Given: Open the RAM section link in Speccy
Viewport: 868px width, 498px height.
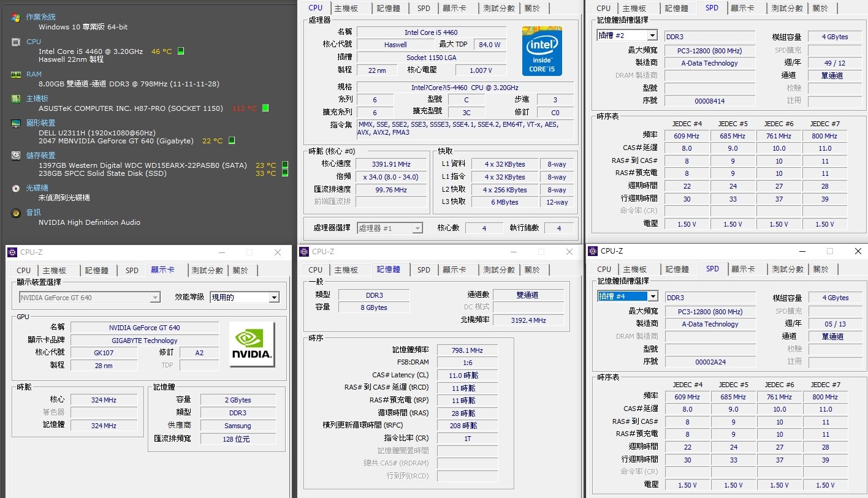Looking at the screenshot, I should coord(34,74).
